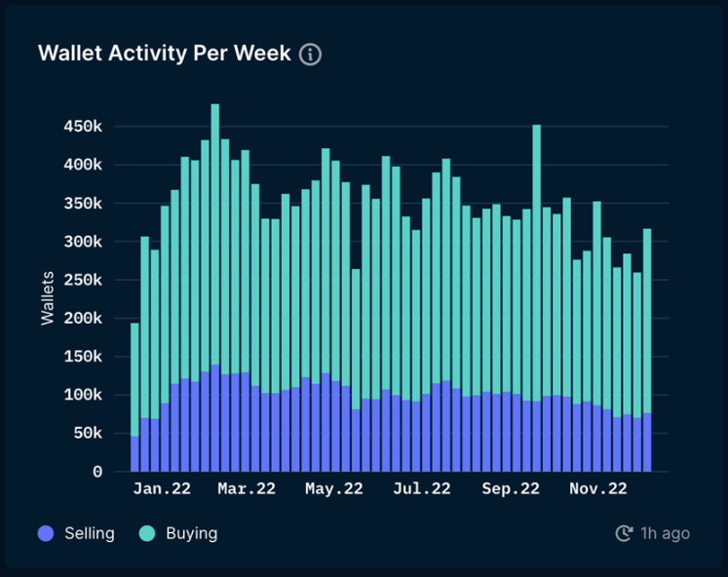
Task: Click the last bar on the right
Action: (647, 351)
